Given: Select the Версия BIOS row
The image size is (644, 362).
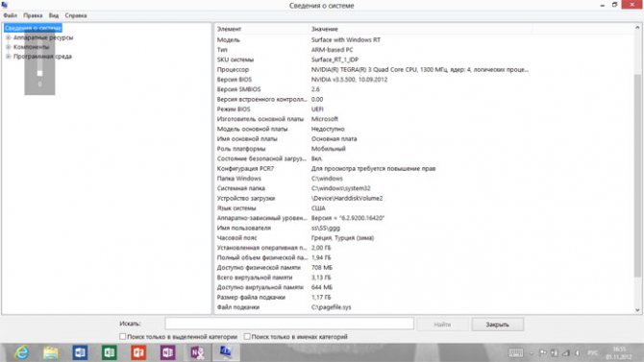Looking at the screenshot, I should click(x=424, y=79).
